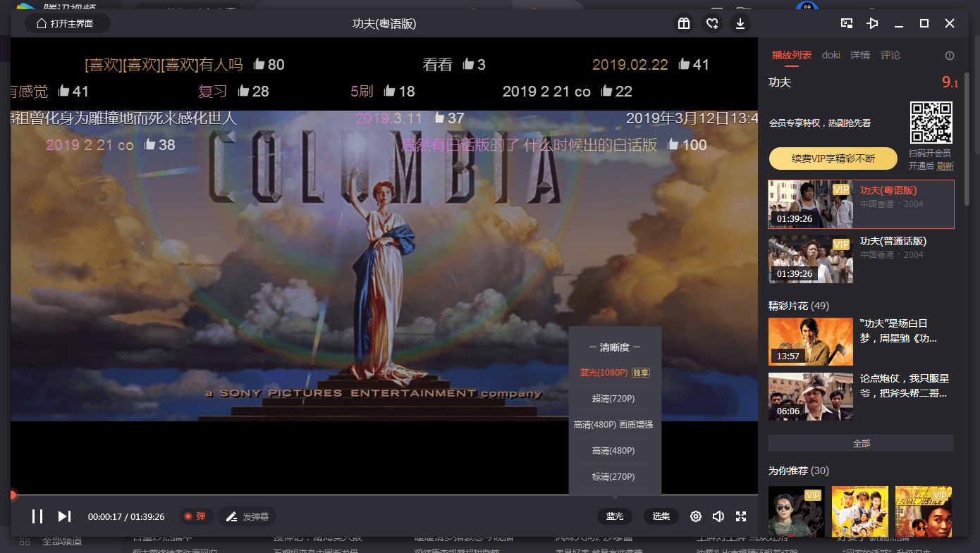
Task: Like the comment with 22 thumbs
Action: pos(606,91)
